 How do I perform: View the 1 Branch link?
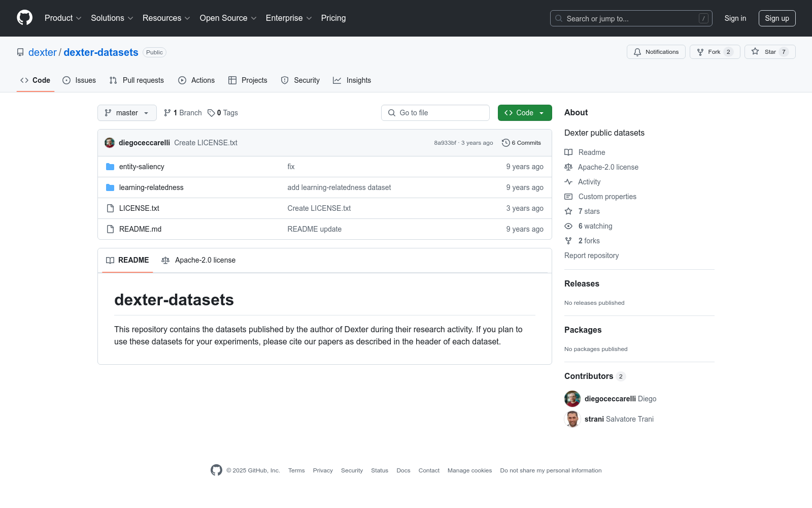point(183,113)
